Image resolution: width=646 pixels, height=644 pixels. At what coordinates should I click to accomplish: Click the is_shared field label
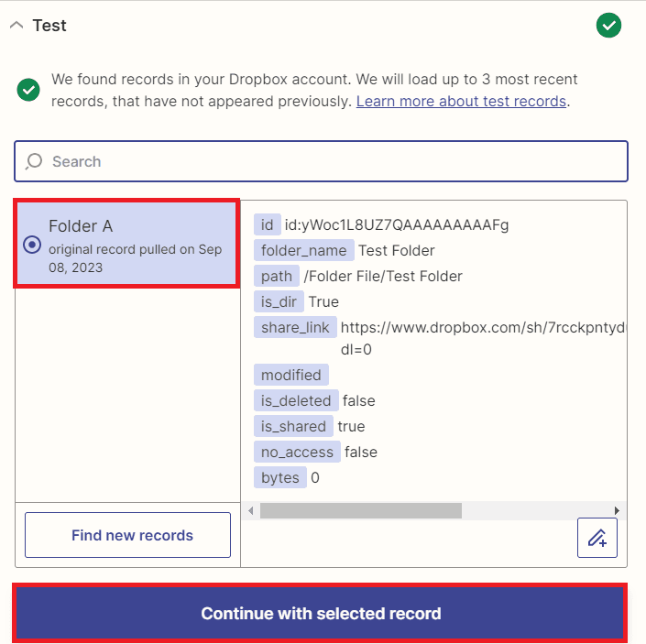tap(293, 426)
